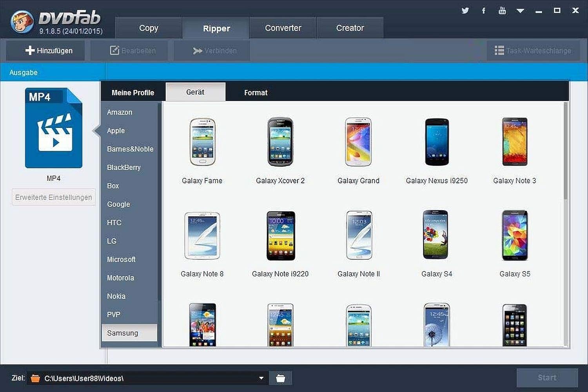Viewport: 588px width, 392px height.
Task: Choose the Galaxy Note II device icon
Action: pos(358,235)
